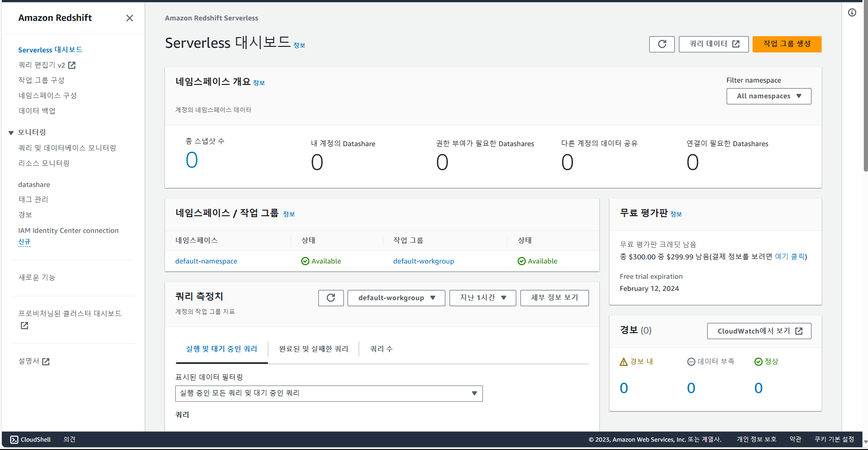The height and width of the screenshot is (450, 868).
Task: Open 프로비저닝된 클러스터 대시보드 link
Action: pyautogui.click(x=70, y=314)
